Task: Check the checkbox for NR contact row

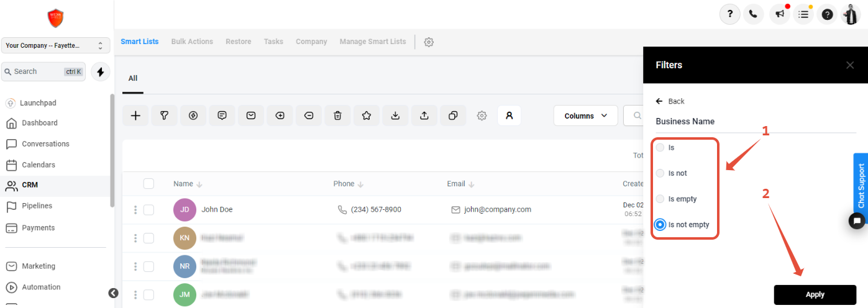Action: pos(148,266)
